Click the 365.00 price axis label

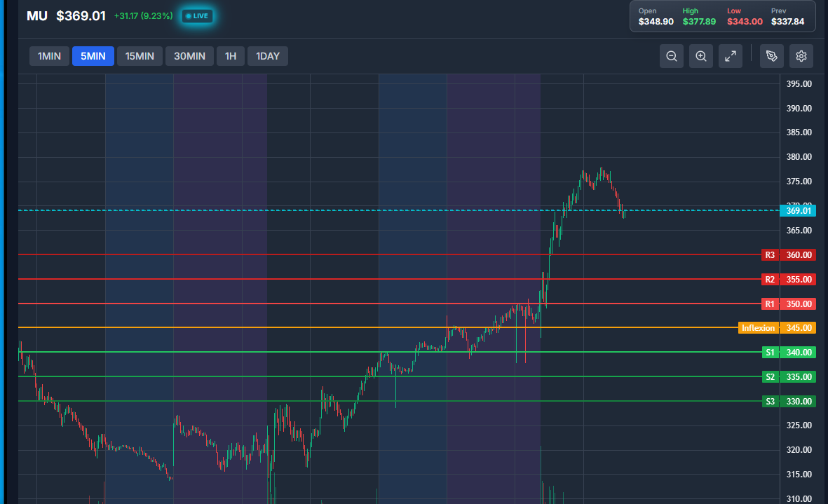(799, 230)
